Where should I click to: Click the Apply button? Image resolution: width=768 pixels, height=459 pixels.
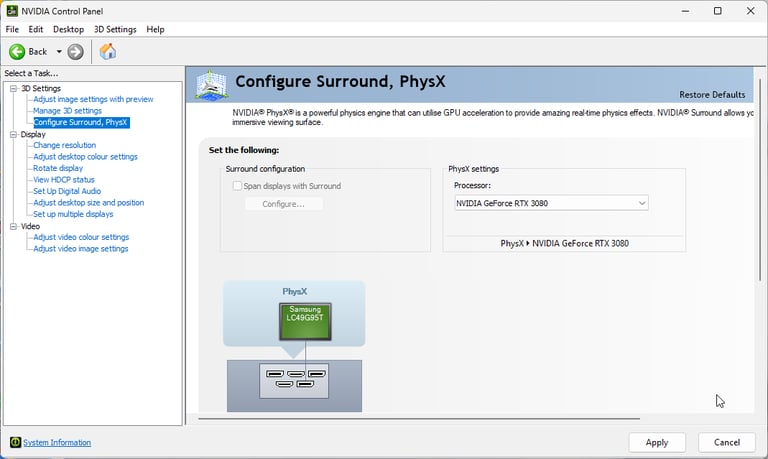[x=657, y=442]
